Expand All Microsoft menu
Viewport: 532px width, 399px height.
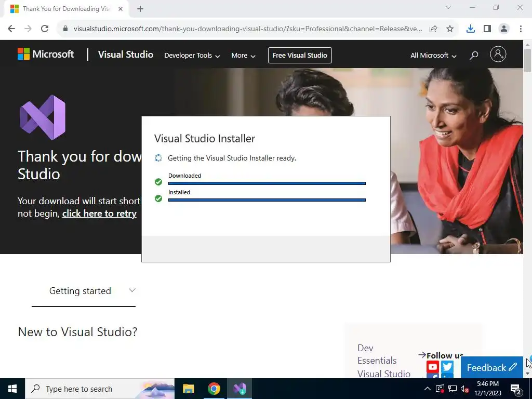click(x=433, y=55)
